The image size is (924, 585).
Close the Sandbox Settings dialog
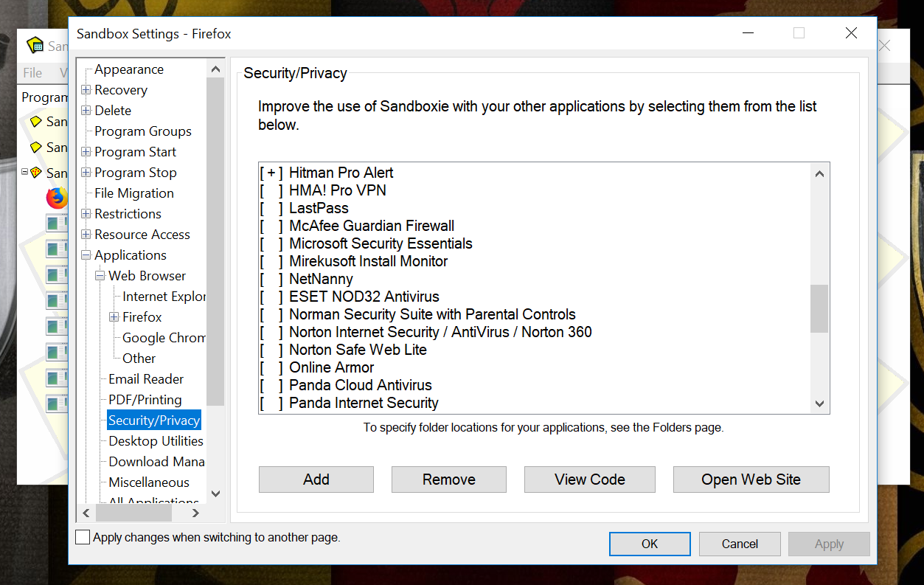851,33
